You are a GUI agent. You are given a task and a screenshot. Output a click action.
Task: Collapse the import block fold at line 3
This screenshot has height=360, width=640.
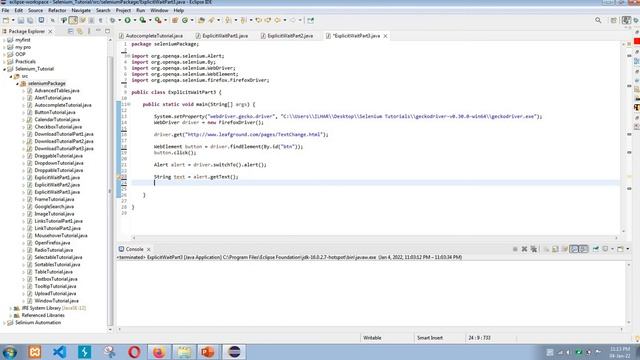[128, 56]
